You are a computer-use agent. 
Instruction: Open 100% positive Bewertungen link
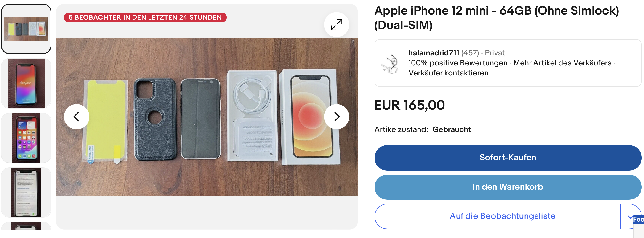point(458,63)
